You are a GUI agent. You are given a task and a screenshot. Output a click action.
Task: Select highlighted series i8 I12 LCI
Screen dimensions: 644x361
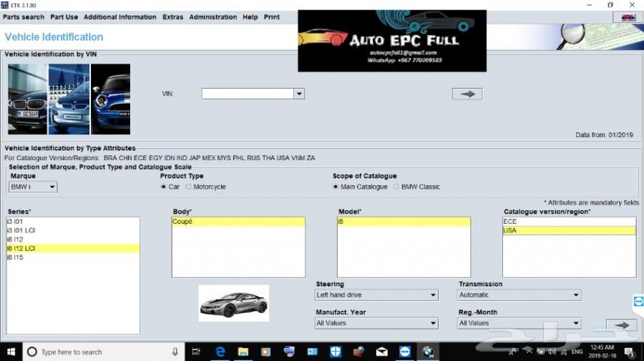click(73, 249)
